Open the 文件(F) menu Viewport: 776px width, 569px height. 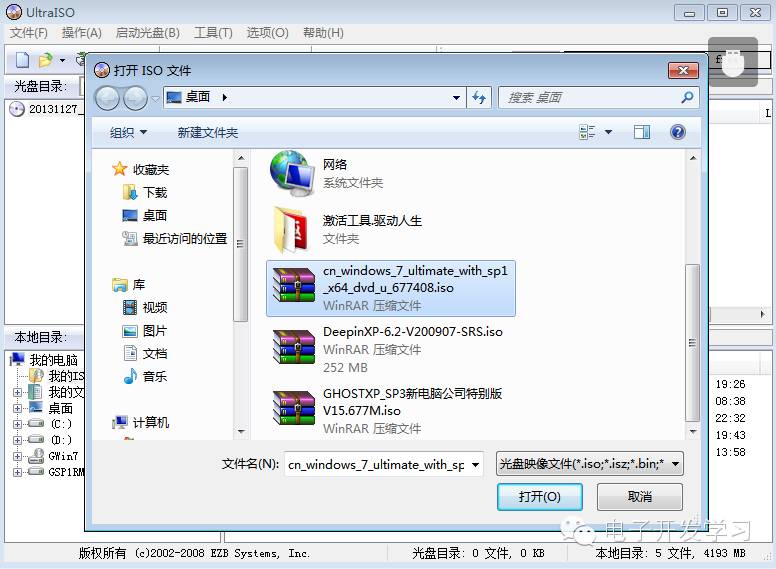tap(29, 33)
